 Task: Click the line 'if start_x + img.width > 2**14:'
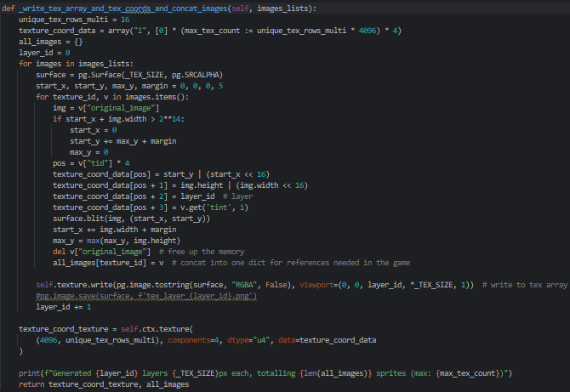coord(118,119)
